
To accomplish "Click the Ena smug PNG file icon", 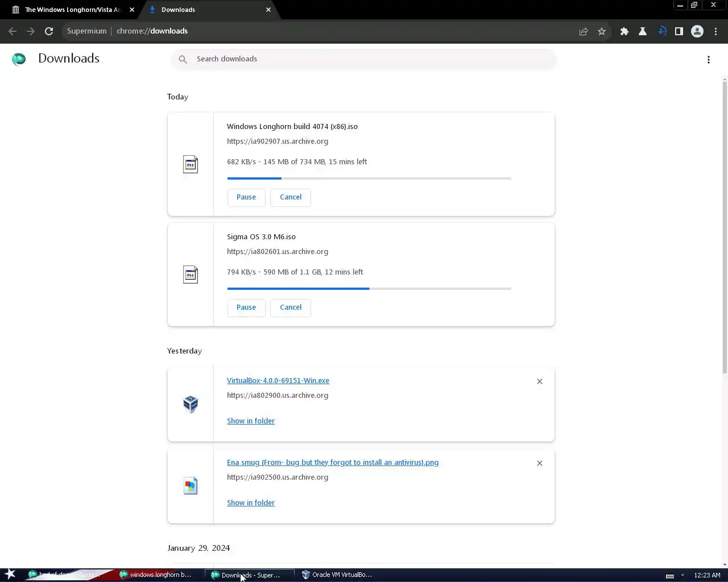I will 191,486.
